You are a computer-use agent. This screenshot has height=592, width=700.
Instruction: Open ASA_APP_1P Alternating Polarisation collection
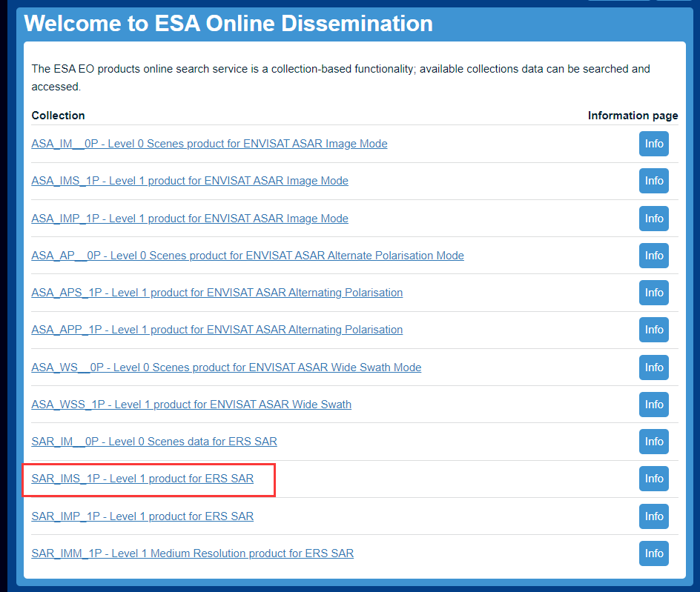[217, 330]
